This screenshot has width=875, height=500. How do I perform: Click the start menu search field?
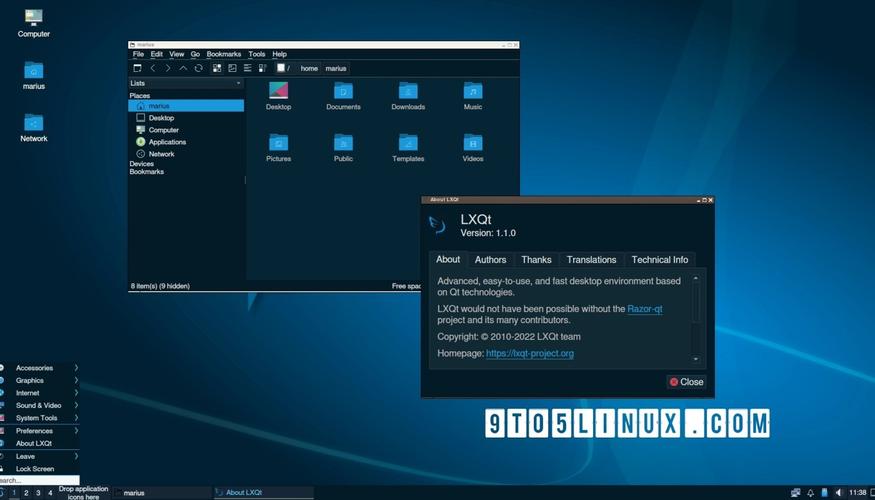40,480
